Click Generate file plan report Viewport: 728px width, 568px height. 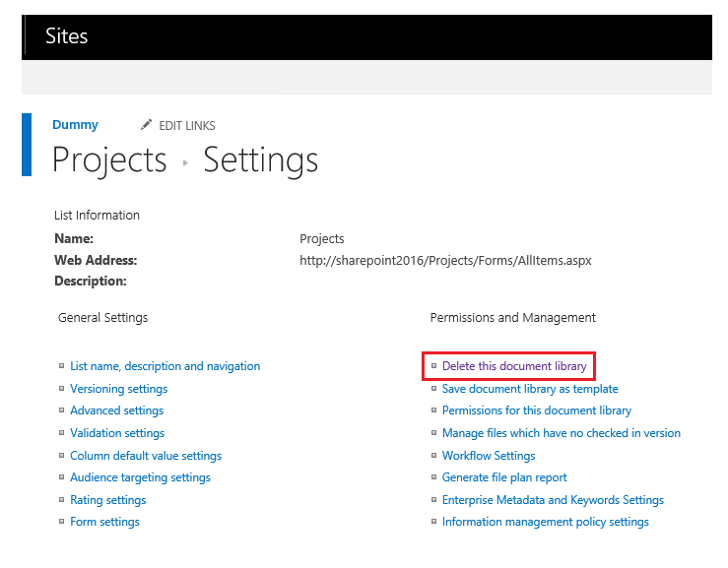504,477
